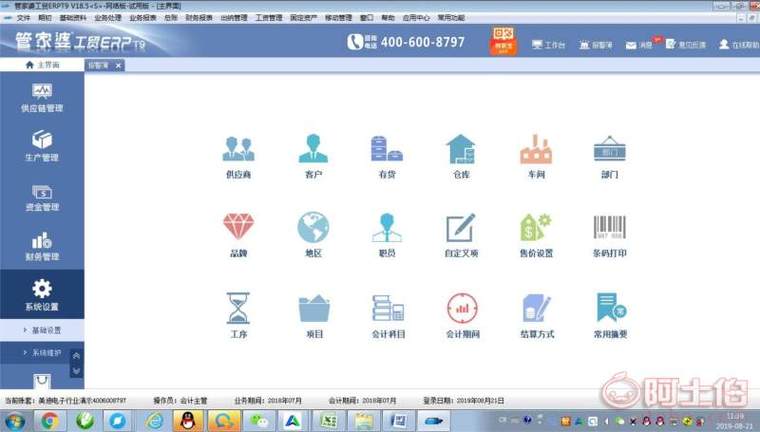
Task: Click 操作员: 会计主管 in status bar
Action: pos(180,400)
